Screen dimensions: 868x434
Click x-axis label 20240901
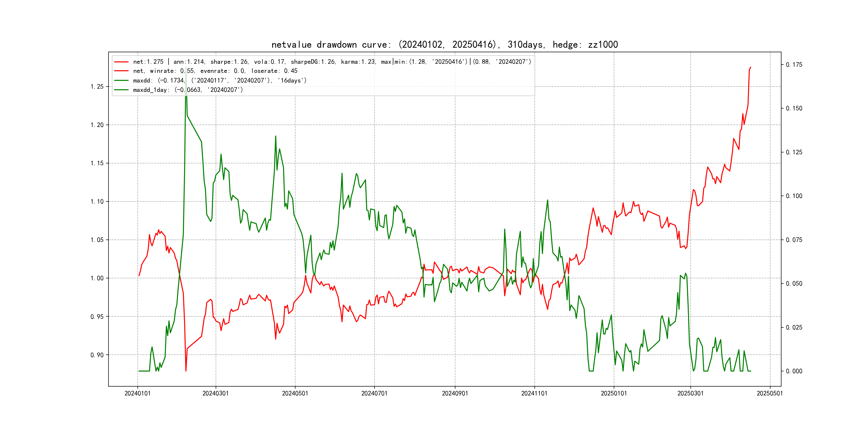[x=455, y=393]
